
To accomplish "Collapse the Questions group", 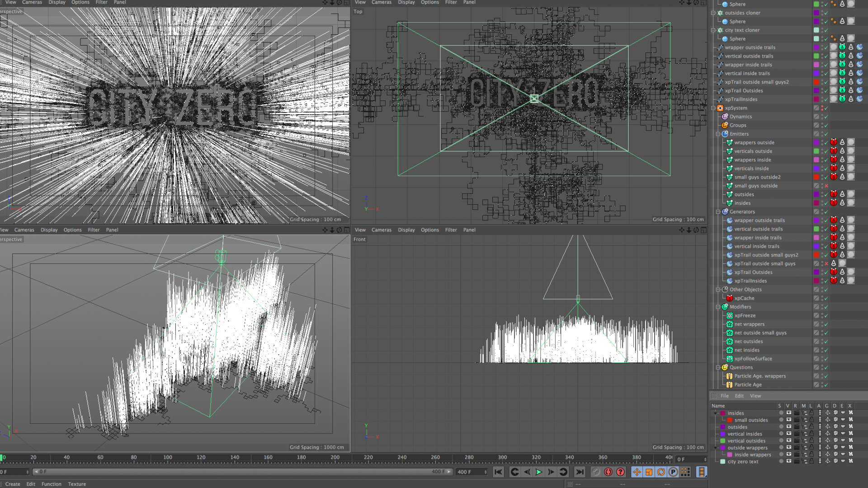I will tap(718, 367).
